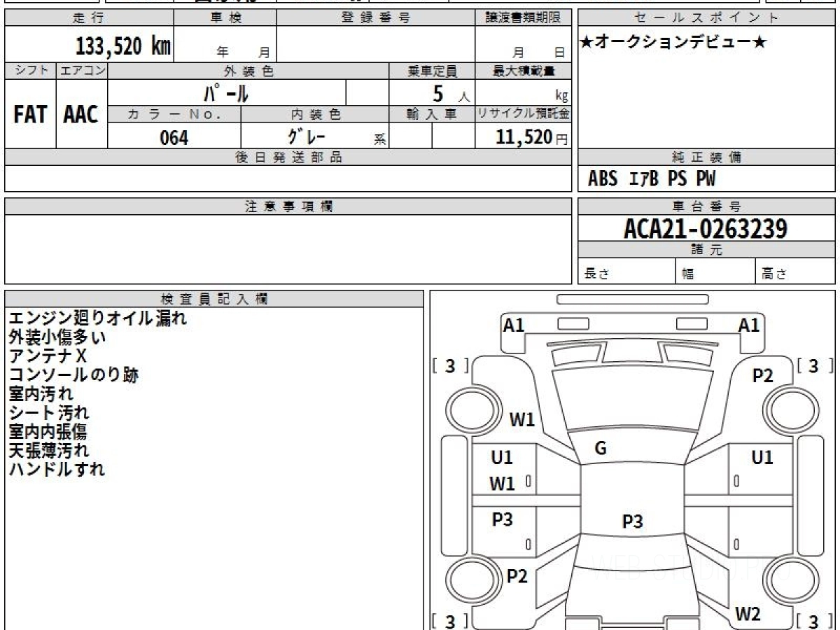This screenshot has width=840, height=630.
Task: Click the chassis number ACA21-0263239
Action: pos(706,229)
